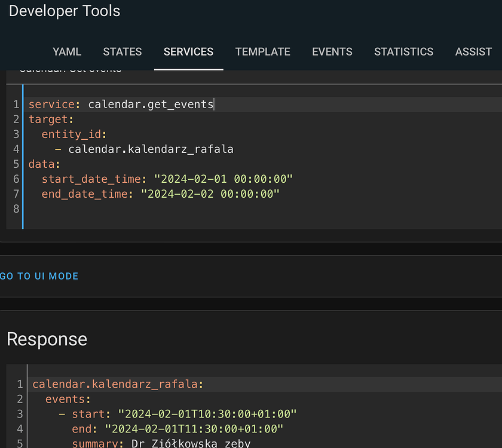Screen dimensions: 502x448
Task: Click empty line 8 in the YAML editor
Action: pos(36,208)
